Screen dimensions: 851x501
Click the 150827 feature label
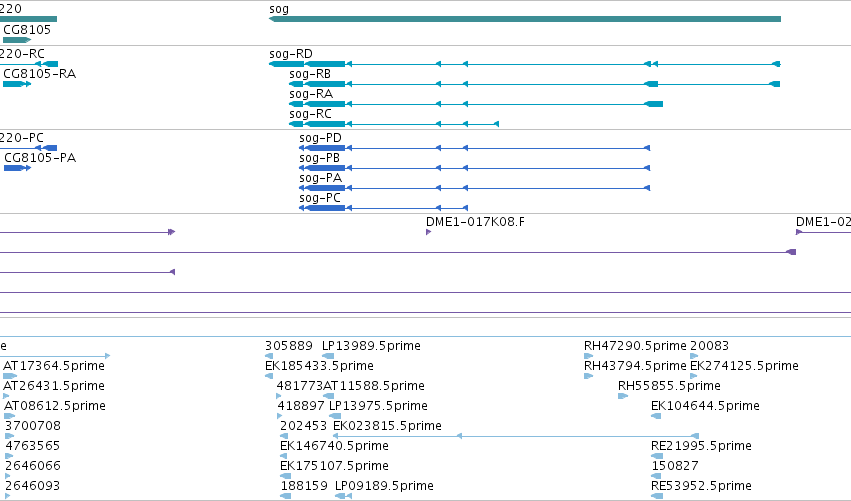(675, 466)
